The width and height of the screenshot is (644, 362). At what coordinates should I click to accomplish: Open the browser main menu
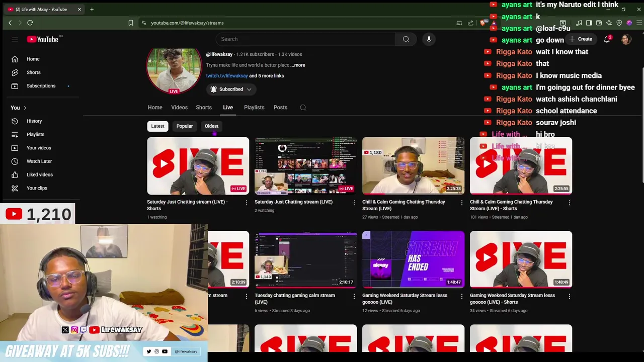pos(639,23)
